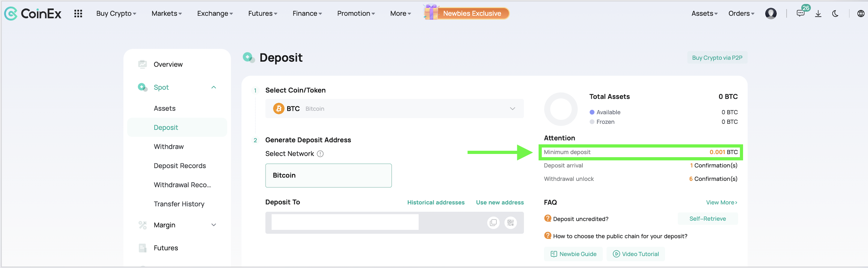Expand the Margin section chevron
The width and height of the screenshot is (868, 268).
[214, 225]
